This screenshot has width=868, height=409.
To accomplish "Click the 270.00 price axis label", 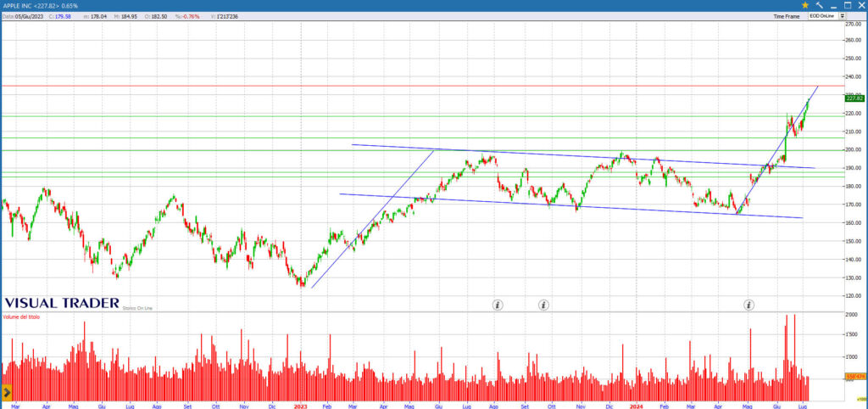I will [853, 24].
